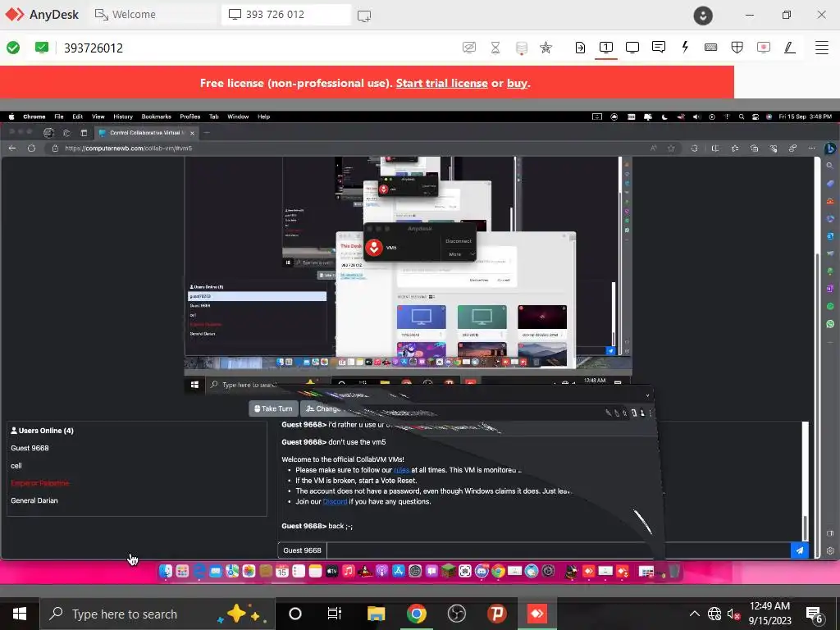Click the Windows taskbar search box

[157, 614]
